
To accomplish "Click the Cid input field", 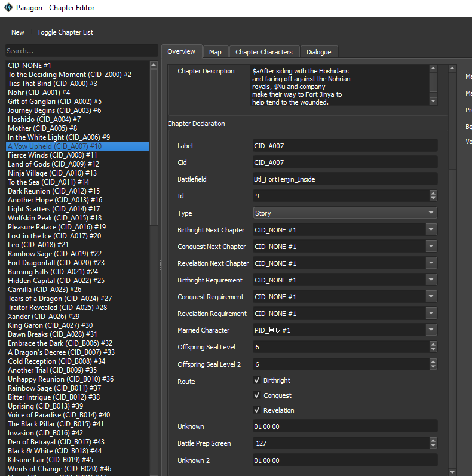I will [x=345, y=162].
